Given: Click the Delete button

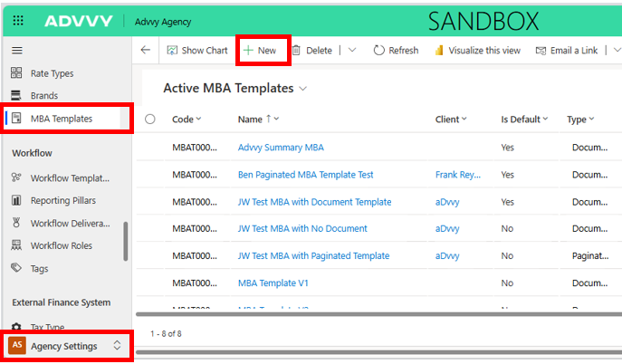Looking at the screenshot, I should pyautogui.click(x=312, y=51).
